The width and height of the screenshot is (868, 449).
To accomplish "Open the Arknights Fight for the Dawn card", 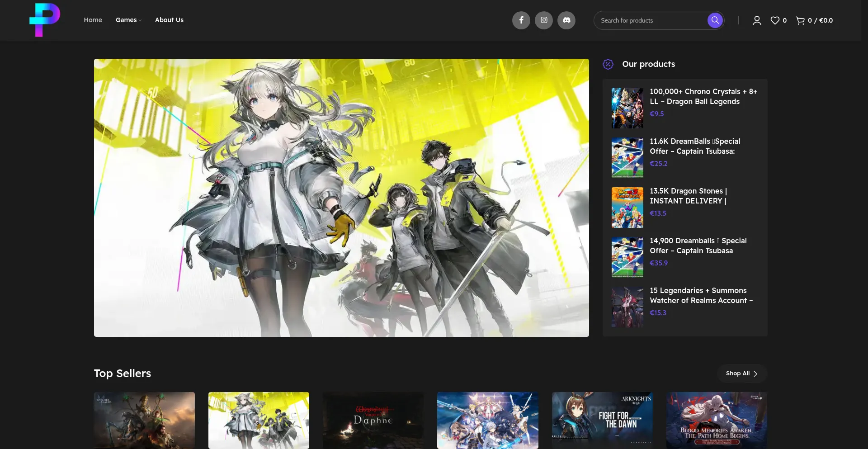I will pos(602,421).
